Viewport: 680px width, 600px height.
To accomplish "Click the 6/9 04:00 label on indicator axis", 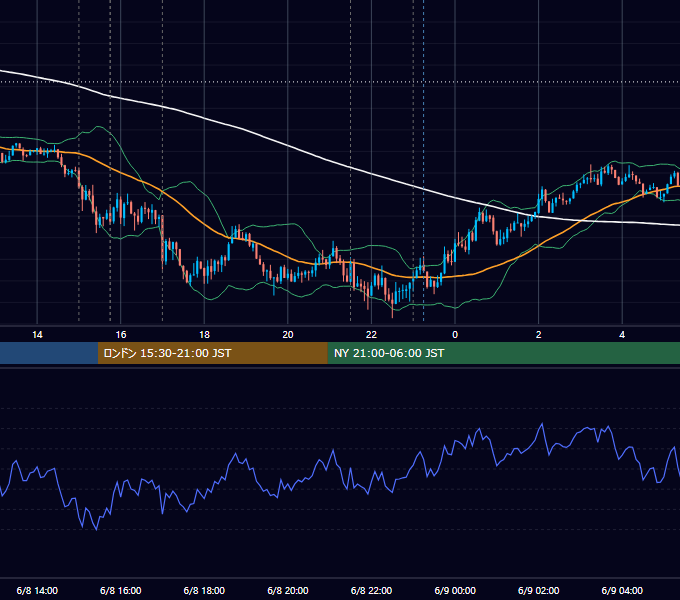I will (622, 591).
